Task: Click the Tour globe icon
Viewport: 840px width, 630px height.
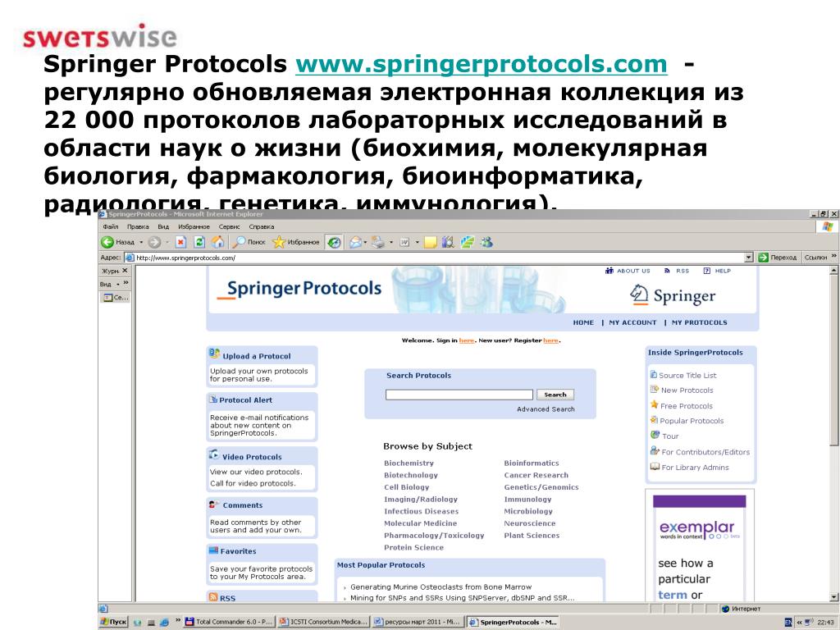Action: pyautogui.click(x=655, y=435)
